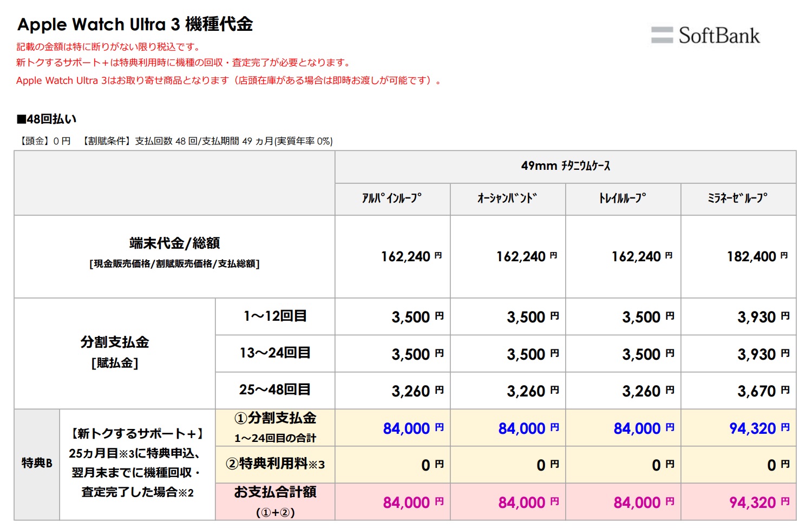Select the "端末代金/総額" row label
Image resolution: width=812 pixels, height=529 pixels.
pos(174,243)
